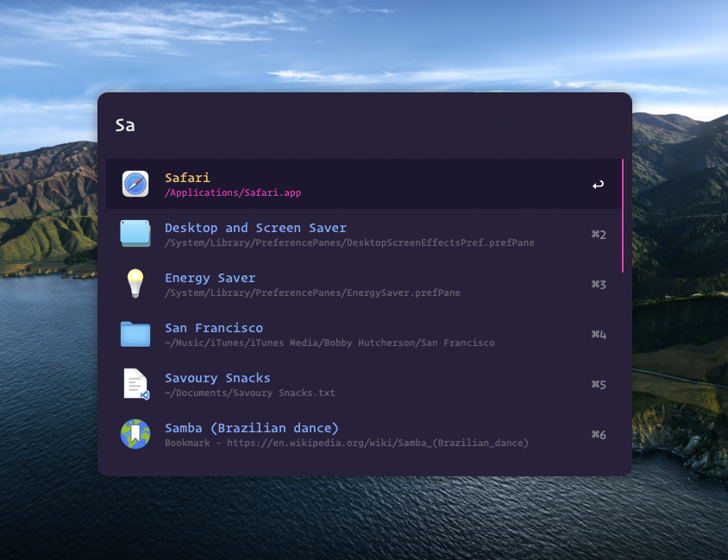The height and width of the screenshot is (560, 728).
Task: Click the ⌘2 shortcut label
Action: (599, 235)
